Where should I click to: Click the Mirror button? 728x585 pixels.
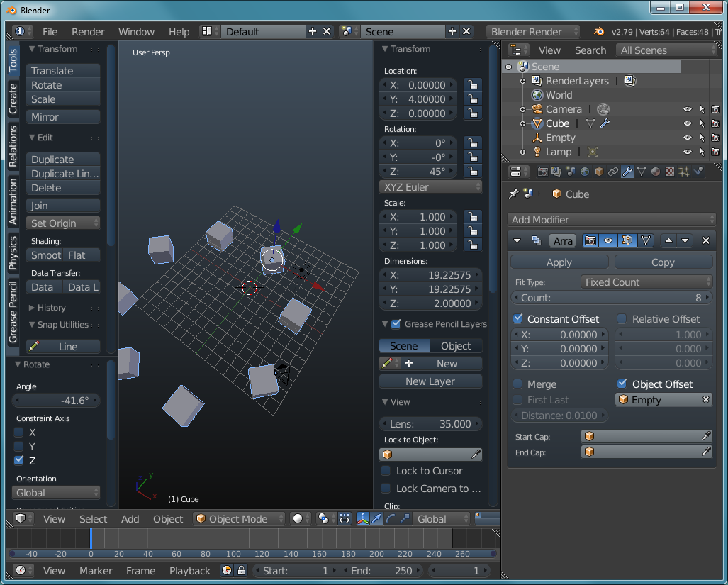(63, 117)
